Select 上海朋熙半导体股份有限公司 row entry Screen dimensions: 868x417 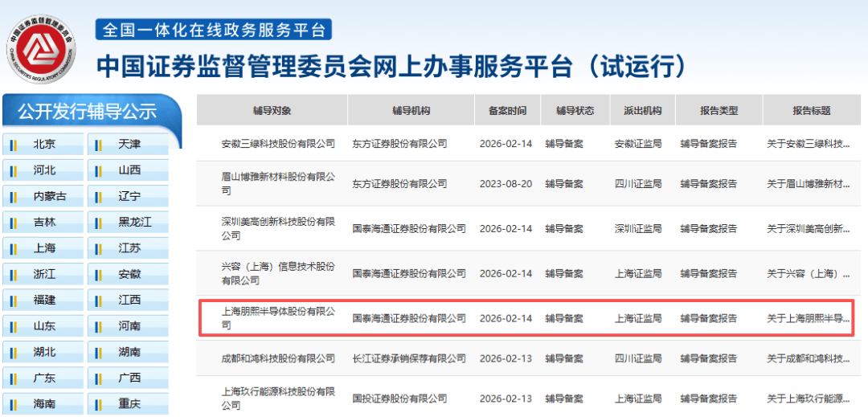click(x=277, y=318)
